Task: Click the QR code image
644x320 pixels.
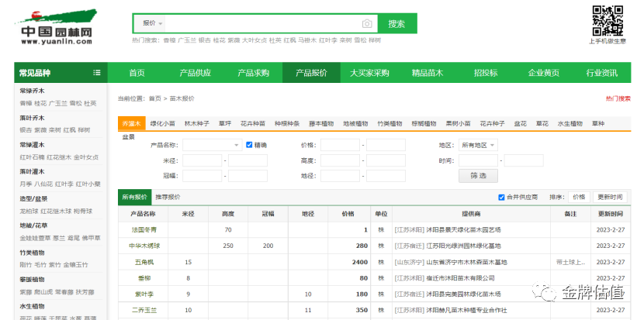Action: click(x=608, y=20)
